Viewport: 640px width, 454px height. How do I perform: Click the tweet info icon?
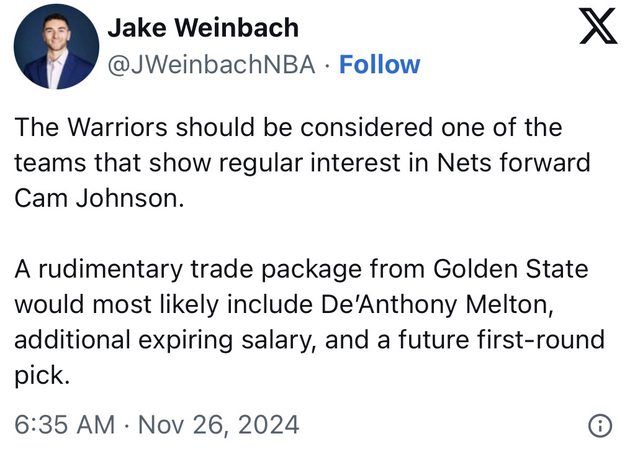point(599,425)
